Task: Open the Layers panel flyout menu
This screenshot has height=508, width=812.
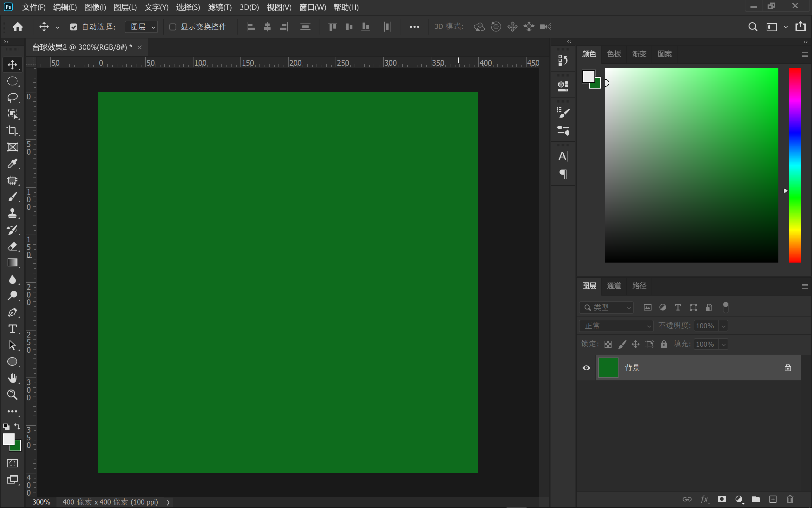Action: pos(805,286)
